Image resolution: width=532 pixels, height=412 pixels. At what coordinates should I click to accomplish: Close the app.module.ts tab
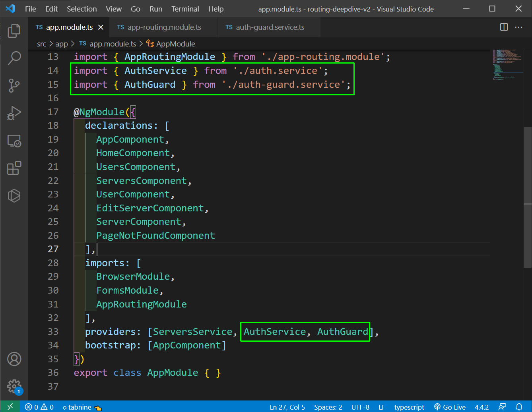101,27
